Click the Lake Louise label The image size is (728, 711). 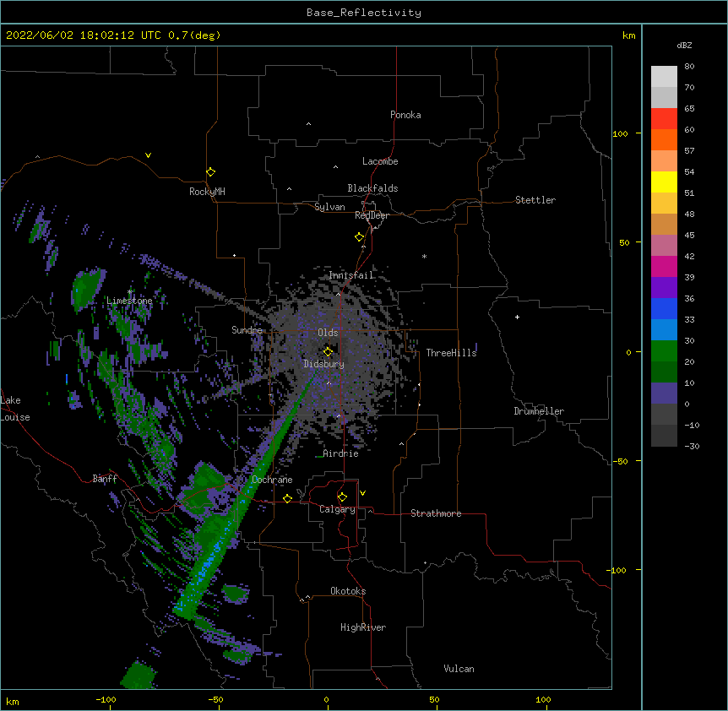pos(15,409)
